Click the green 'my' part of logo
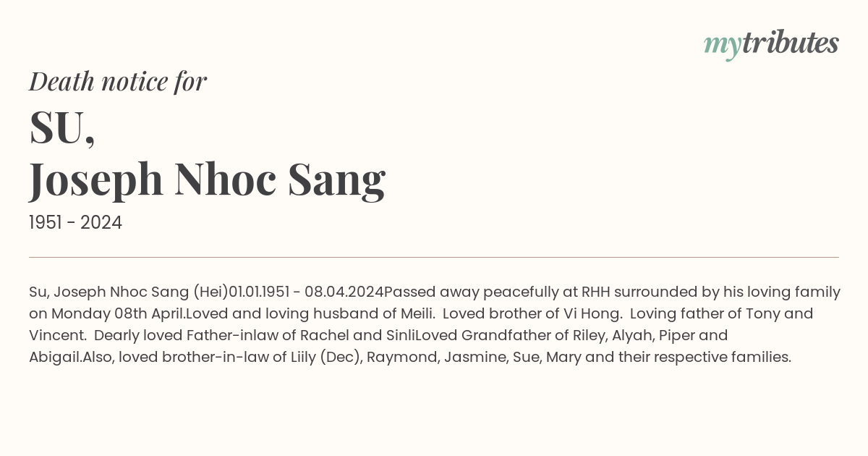The image size is (868, 456). (x=723, y=47)
